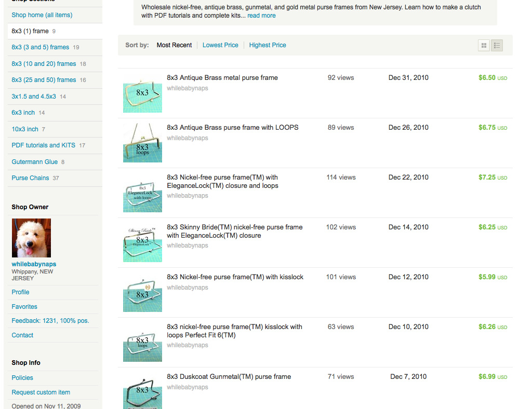Open Antique Brass frame with LOOPS thumbnail
This screenshot has width=532, height=409.
click(x=142, y=142)
